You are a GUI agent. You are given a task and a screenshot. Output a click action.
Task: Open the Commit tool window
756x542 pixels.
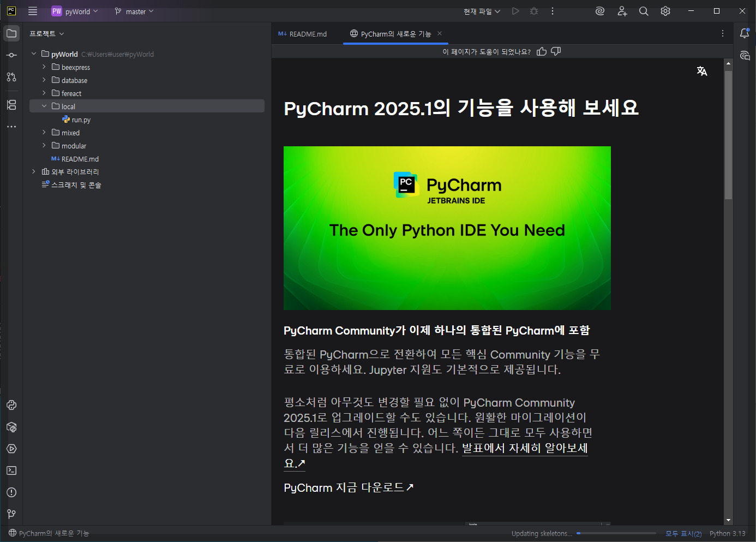tap(11, 55)
